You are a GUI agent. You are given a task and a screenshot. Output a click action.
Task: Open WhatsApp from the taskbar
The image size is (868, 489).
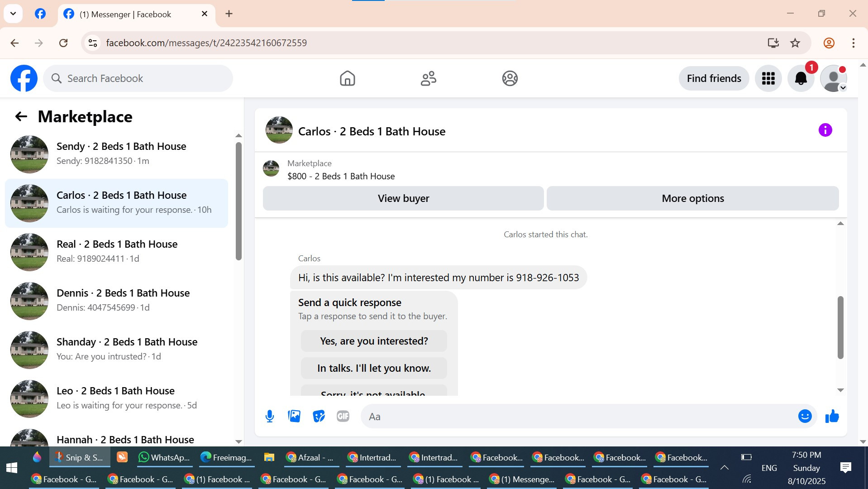(x=164, y=457)
